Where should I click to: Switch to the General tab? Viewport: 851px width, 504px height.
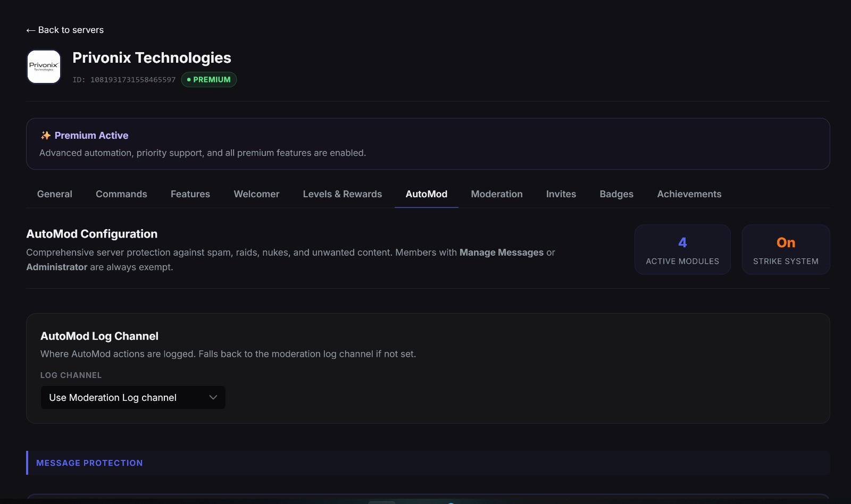click(54, 194)
